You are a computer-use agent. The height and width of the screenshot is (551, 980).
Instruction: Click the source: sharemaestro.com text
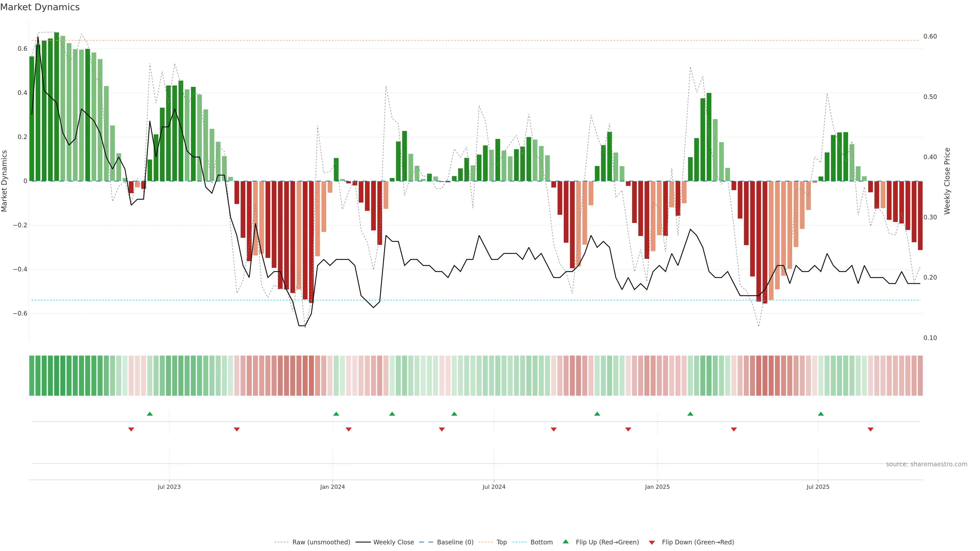(x=926, y=464)
